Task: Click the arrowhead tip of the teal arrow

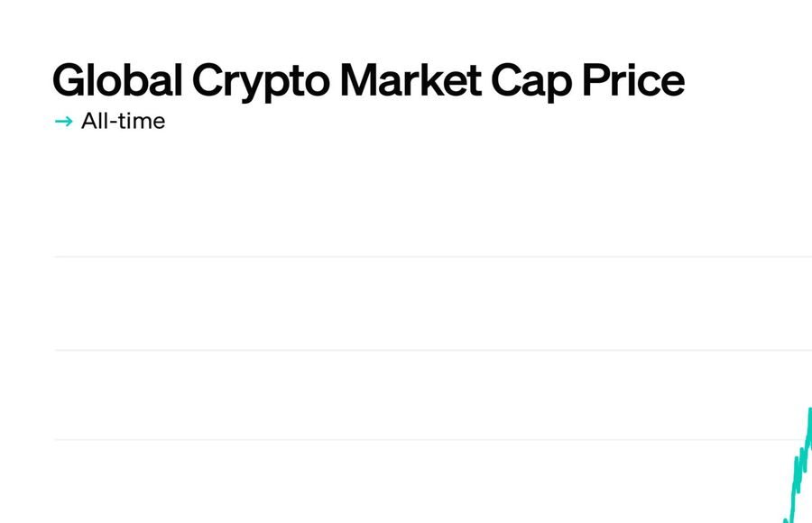Action: [71, 122]
